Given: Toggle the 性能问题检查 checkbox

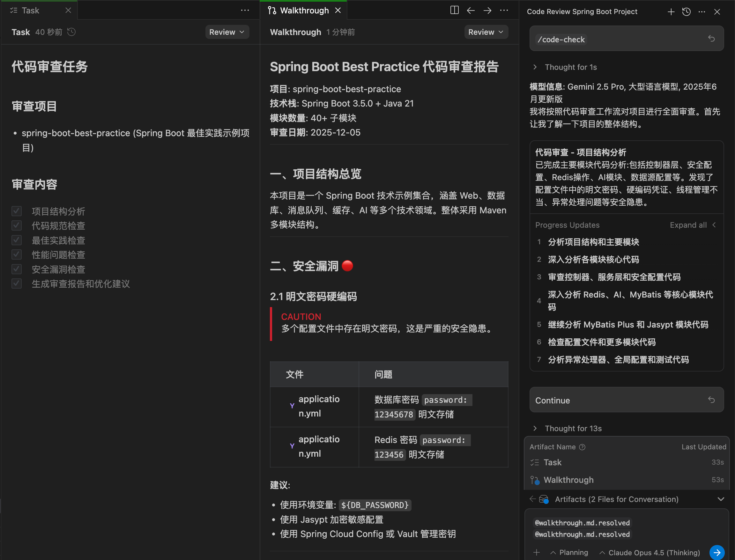Looking at the screenshot, I should (x=17, y=255).
